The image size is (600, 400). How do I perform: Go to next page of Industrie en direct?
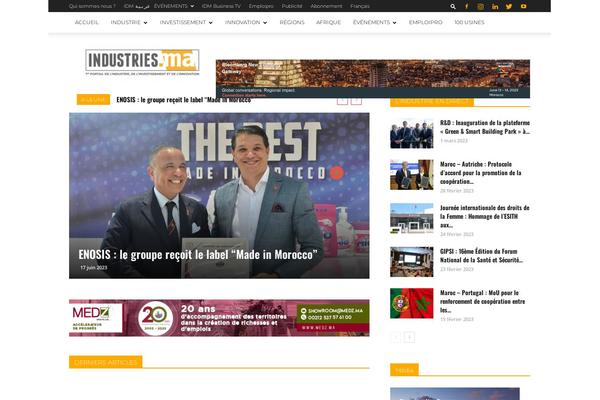pos(409,337)
